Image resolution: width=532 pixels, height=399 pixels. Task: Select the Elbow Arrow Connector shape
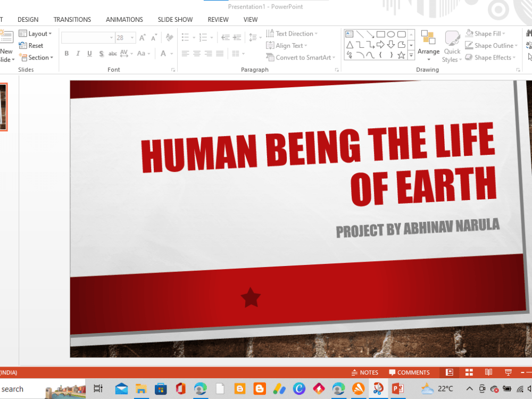(370, 45)
